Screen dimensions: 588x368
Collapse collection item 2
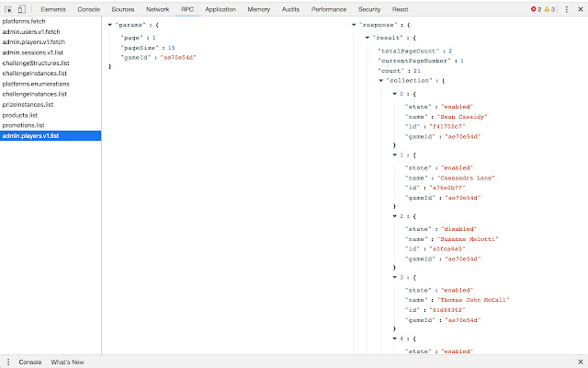(x=394, y=216)
